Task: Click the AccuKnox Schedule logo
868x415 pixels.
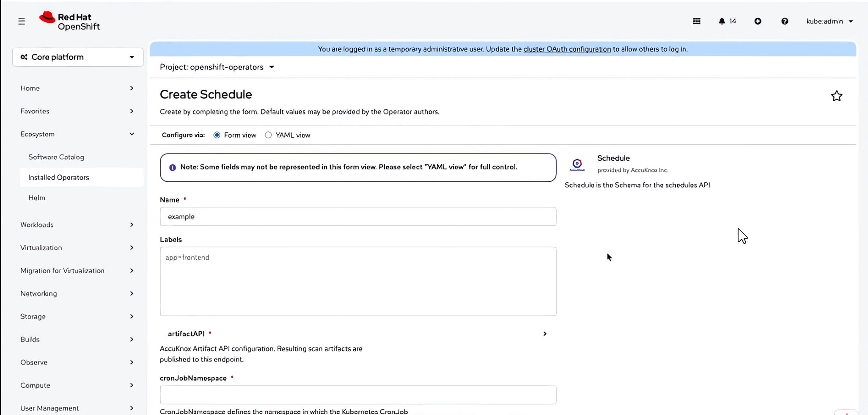Action: [577, 164]
